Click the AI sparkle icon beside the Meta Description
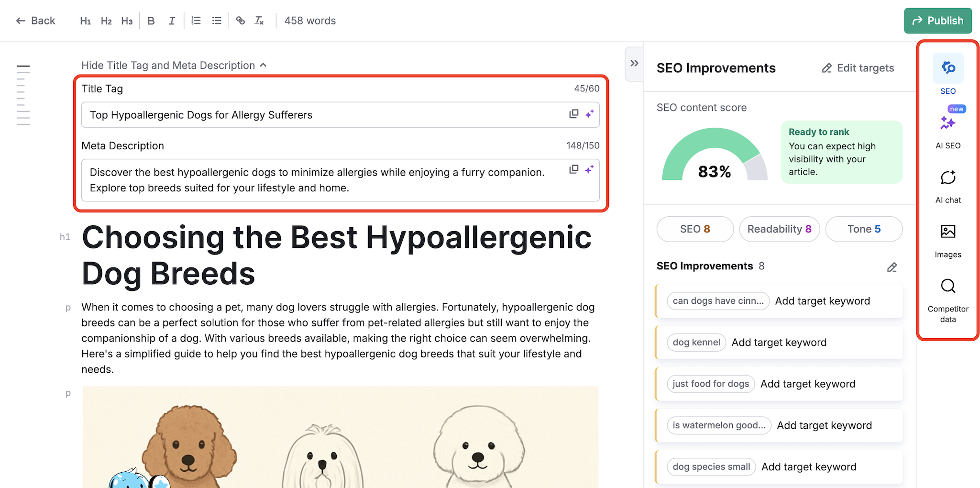Image resolution: width=980 pixels, height=488 pixels. click(x=589, y=169)
